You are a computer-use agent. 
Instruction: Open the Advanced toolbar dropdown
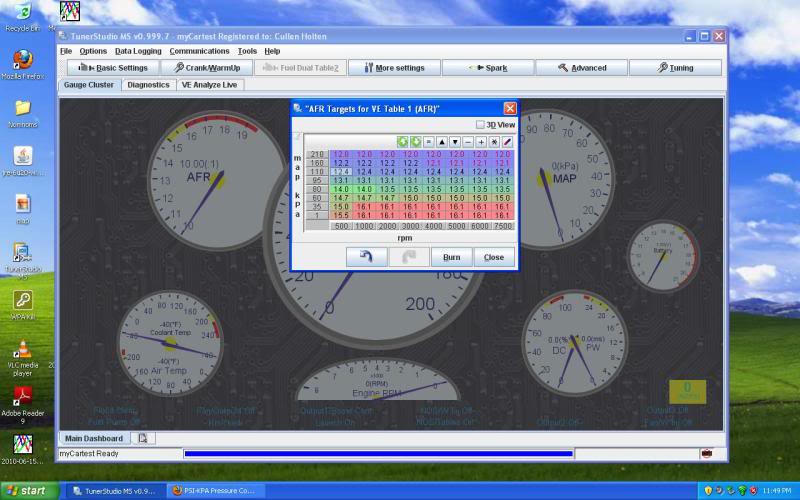[582, 68]
